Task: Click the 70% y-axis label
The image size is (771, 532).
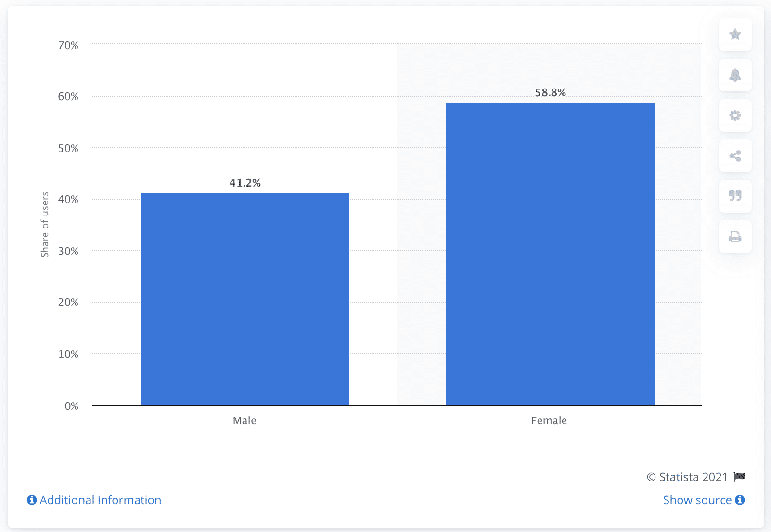Action: click(x=68, y=45)
